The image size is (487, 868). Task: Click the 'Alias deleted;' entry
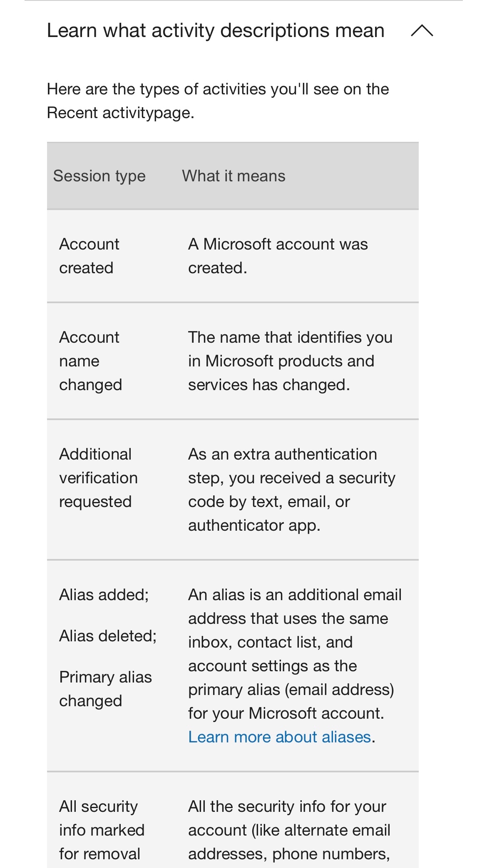pos(108,636)
